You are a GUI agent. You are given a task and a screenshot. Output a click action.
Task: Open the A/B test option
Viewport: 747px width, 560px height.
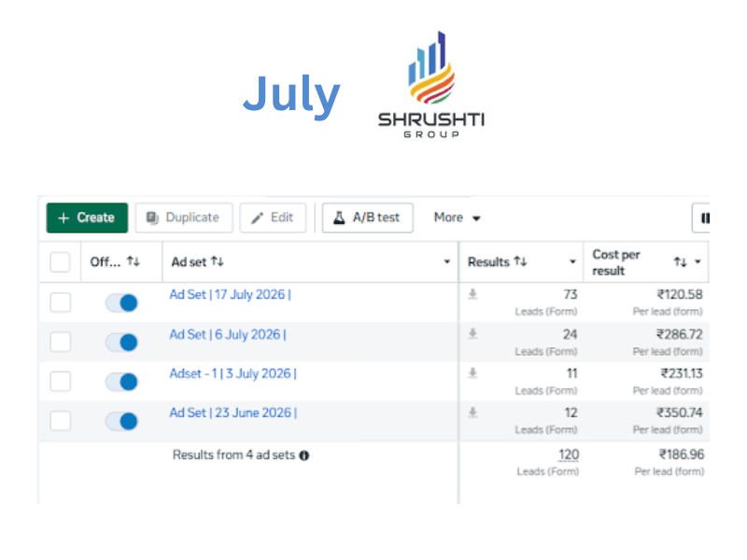367,217
